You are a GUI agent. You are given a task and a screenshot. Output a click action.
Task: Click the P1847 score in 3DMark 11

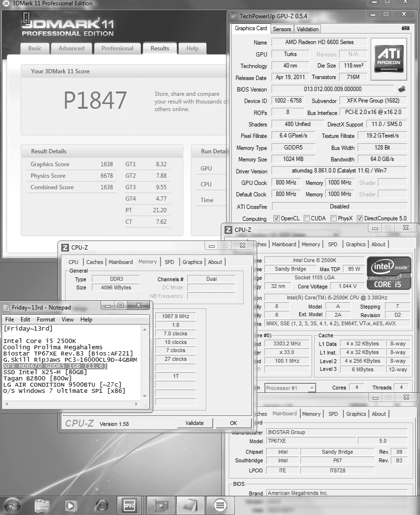(x=95, y=100)
